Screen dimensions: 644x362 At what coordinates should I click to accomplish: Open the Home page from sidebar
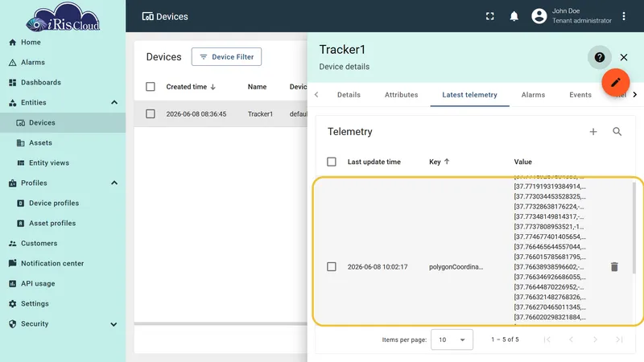[63, 43]
